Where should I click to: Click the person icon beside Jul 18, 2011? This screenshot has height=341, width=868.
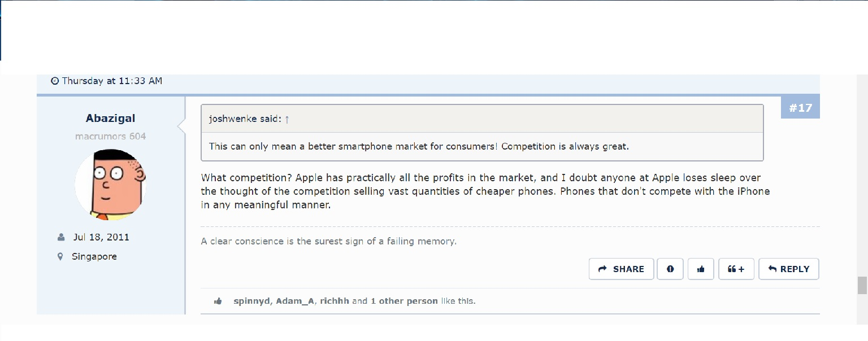tap(61, 237)
